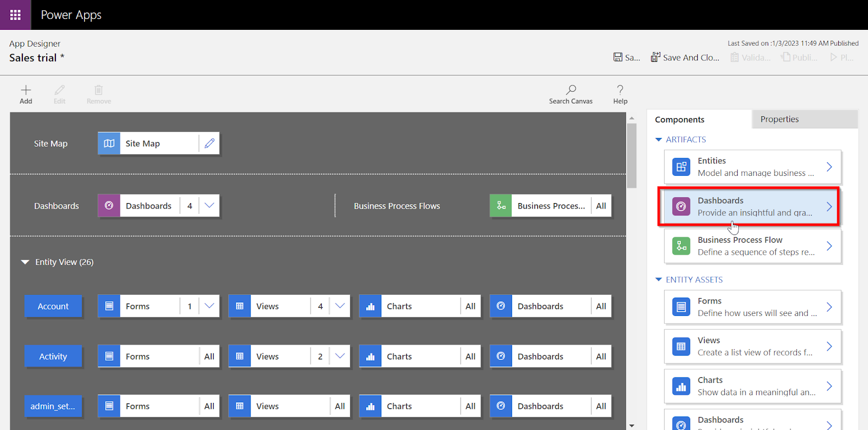Open Business Process Flow artifact chevron
This screenshot has height=430, width=868.
(829, 246)
